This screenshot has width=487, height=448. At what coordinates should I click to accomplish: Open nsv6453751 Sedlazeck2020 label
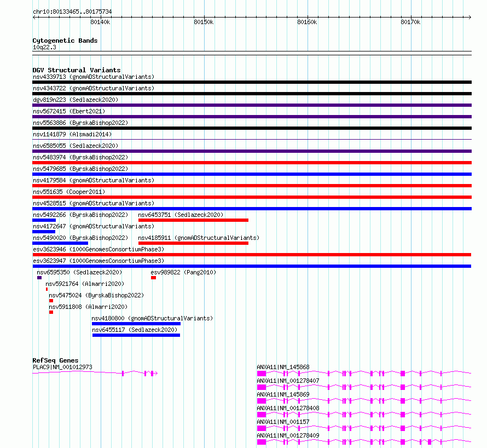181,215
